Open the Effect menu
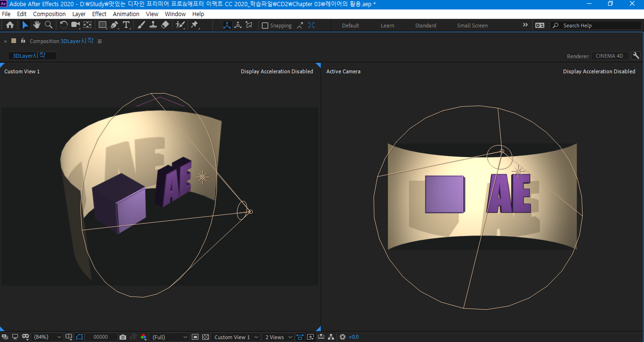Viewport: 644px width, 342px height. click(99, 14)
